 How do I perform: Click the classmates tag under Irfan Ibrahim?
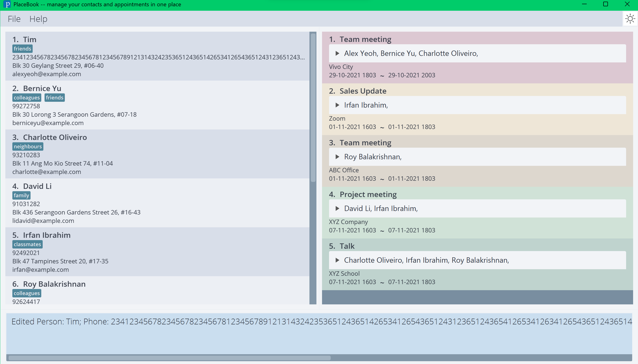[27, 245]
